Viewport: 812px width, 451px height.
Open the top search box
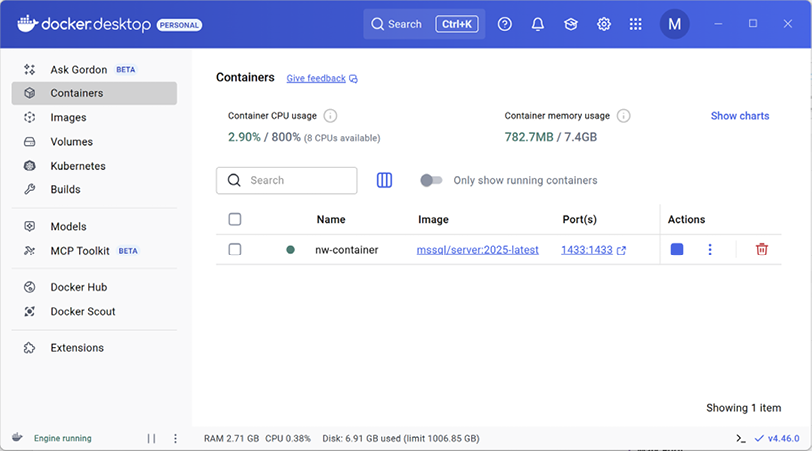tap(424, 24)
